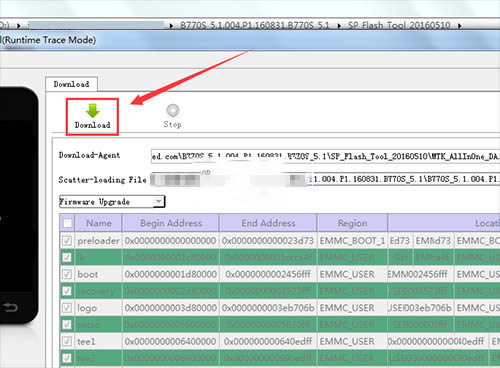Expand the arrow before B770S_5.1.004 breadcrumb

pyautogui.click(x=171, y=26)
